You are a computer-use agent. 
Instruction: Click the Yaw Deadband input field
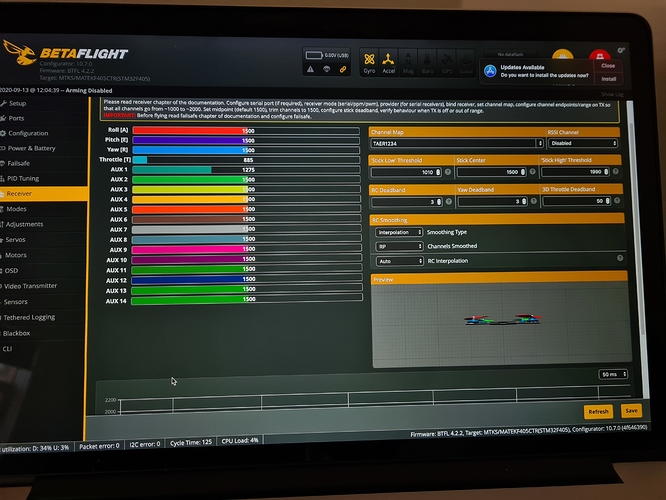pyautogui.click(x=493, y=201)
